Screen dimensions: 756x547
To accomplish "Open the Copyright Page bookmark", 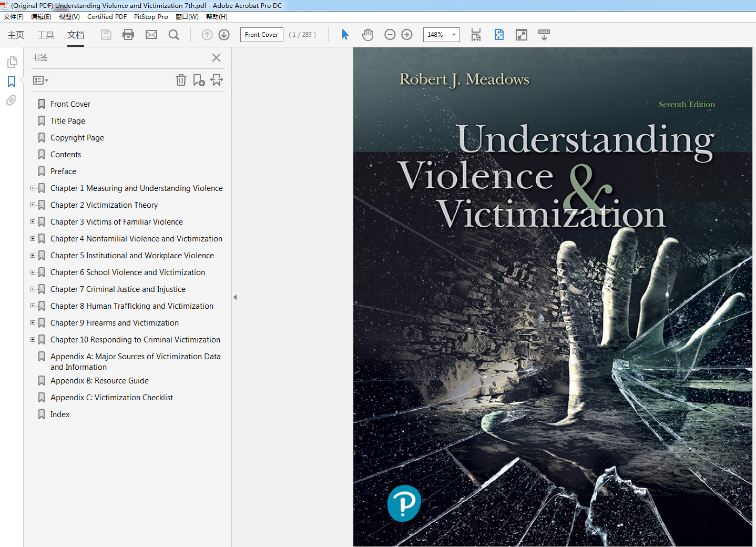I will [x=77, y=138].
